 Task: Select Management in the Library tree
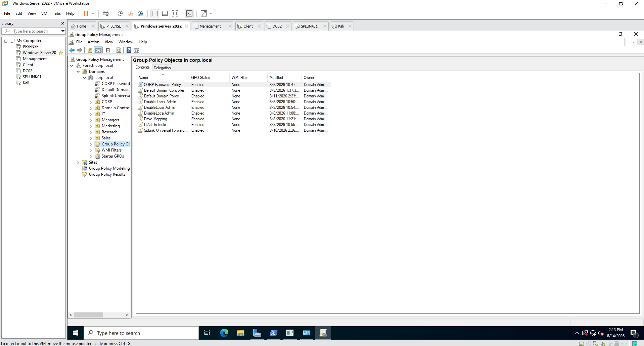click(35, 59)
